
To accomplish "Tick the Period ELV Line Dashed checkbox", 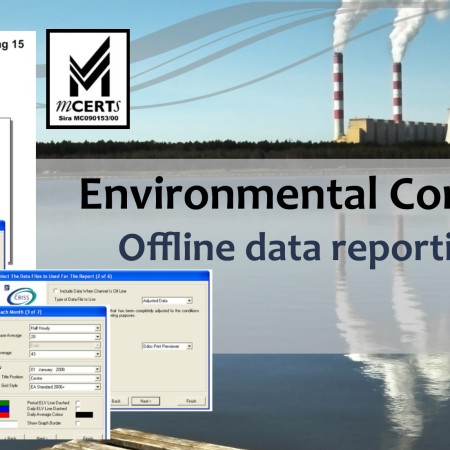I will 77,403.
